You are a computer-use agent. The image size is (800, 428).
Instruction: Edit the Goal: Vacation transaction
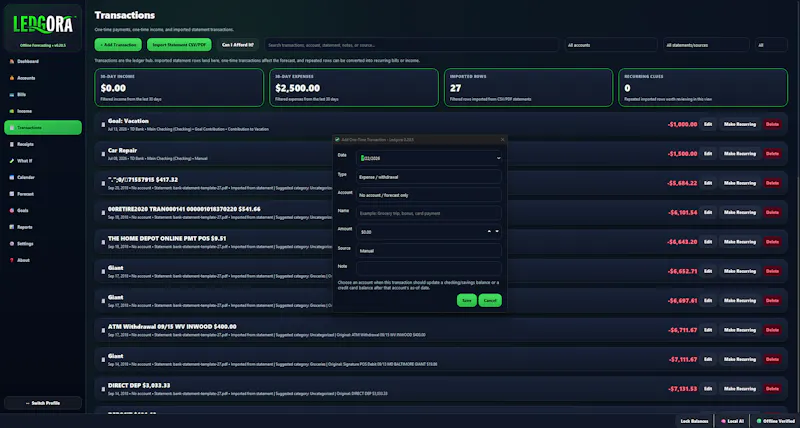(x=708, y=124)
